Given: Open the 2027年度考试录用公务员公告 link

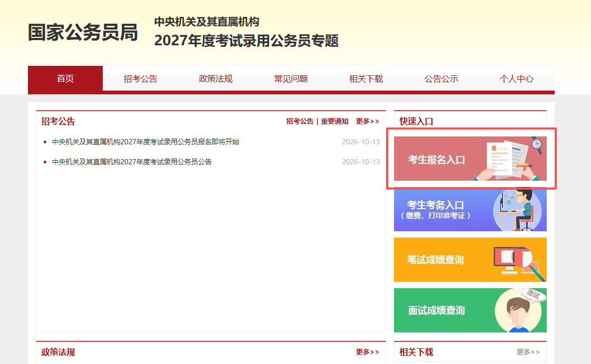Looking at the screenshot, I should point(132,162).
